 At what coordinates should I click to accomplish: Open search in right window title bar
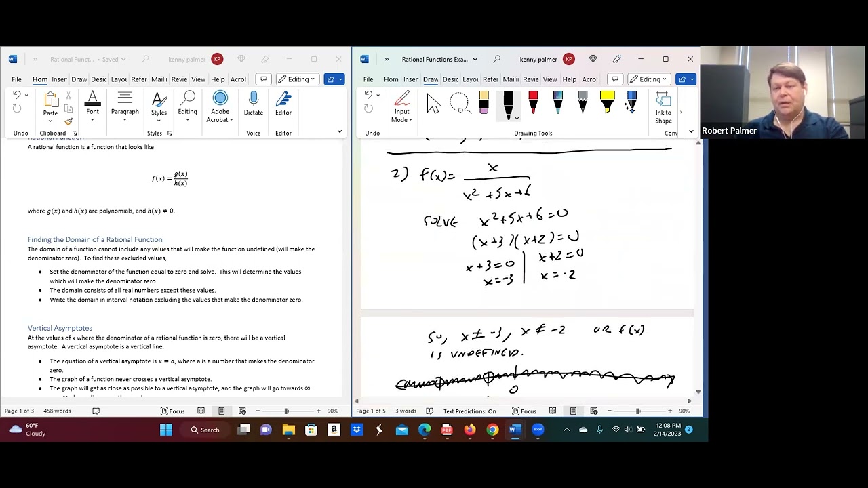pyautogui.click(x=497, y=59)
